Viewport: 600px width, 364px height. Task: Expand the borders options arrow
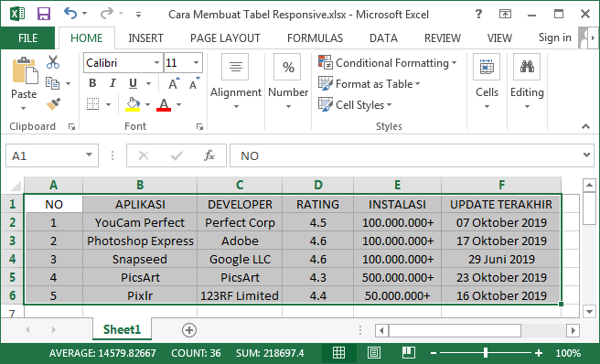tap(108, 104)
